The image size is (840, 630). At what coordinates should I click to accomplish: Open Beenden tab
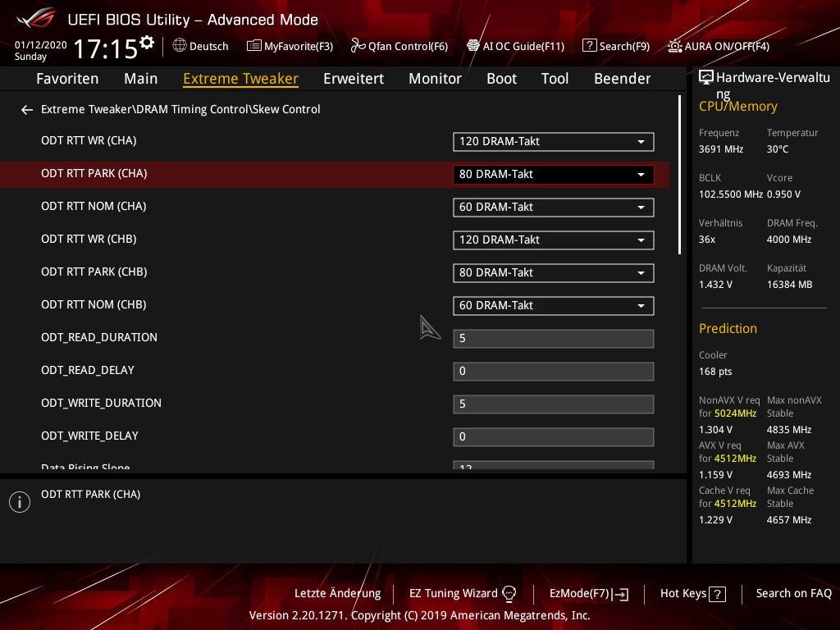coord(622,79)
